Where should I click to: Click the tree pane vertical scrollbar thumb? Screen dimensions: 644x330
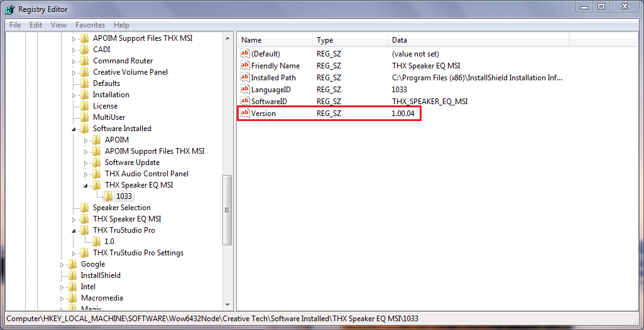click(x=227, y=209)
